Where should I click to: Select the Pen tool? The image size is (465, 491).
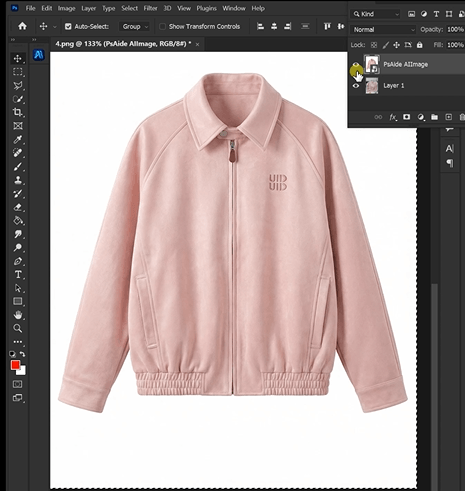18,261
